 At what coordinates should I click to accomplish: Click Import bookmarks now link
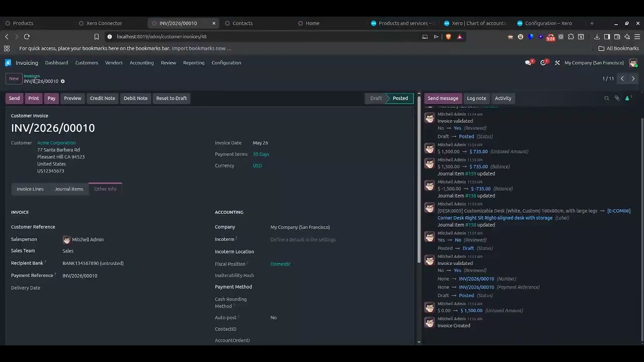202,48
